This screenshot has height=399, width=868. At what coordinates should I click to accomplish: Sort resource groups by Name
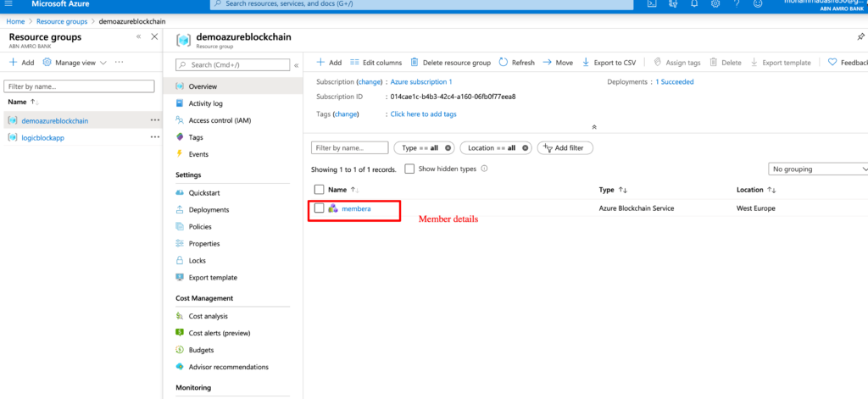(x=23, y=102)
